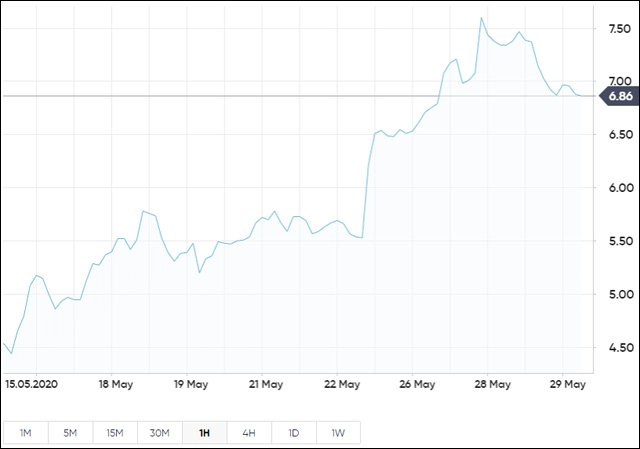Click the active 1H timeframe tab
640x449 pixels.
204,432
